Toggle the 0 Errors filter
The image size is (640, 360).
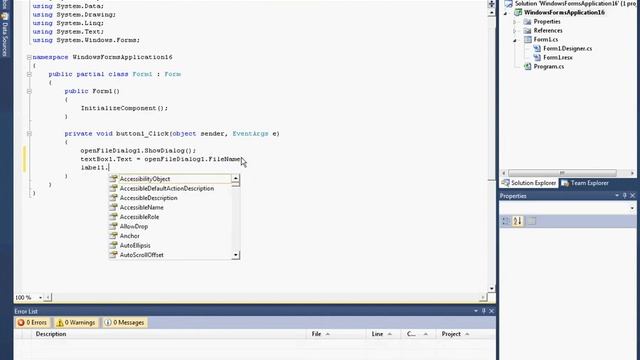tap(32, 322)
